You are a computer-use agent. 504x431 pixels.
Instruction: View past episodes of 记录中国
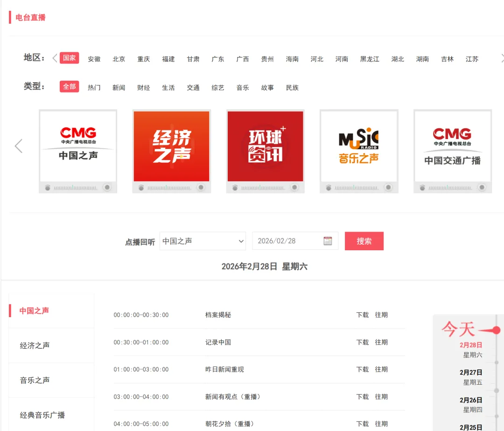(x=381, y=342)
